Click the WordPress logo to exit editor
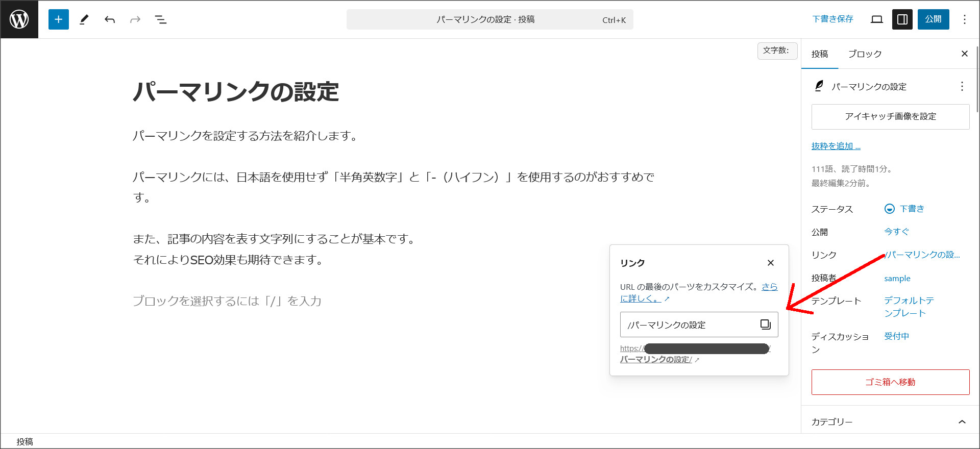The image size is (980, 449). click(19, 19)
